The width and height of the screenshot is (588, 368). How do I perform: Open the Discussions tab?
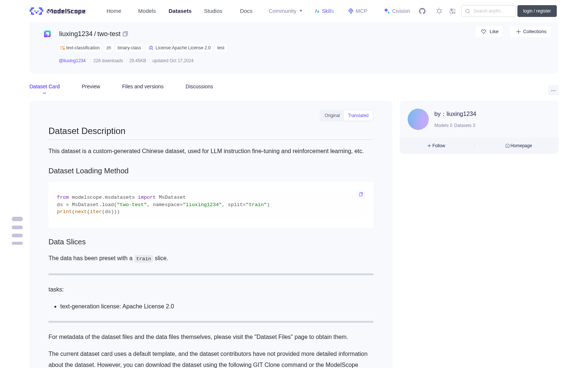click(199, 86)
